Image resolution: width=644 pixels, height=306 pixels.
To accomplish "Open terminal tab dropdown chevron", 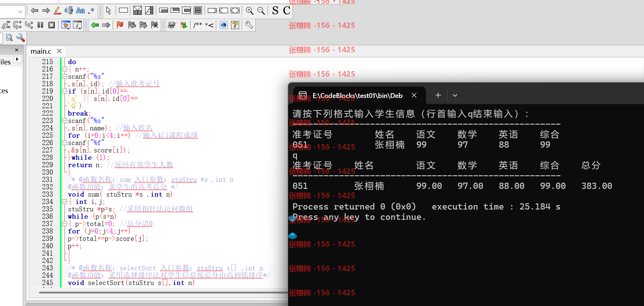I will click(x=455, y=95).
